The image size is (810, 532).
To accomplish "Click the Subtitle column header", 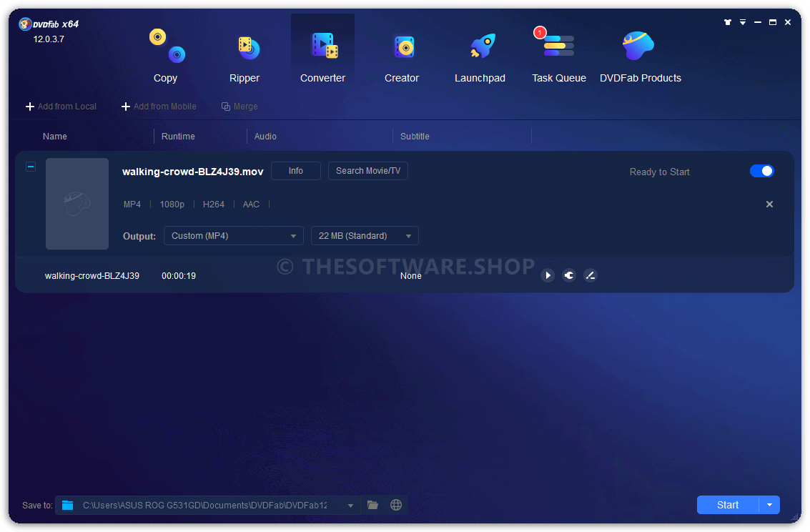I will pyautogui.click(x=415, y=137).
